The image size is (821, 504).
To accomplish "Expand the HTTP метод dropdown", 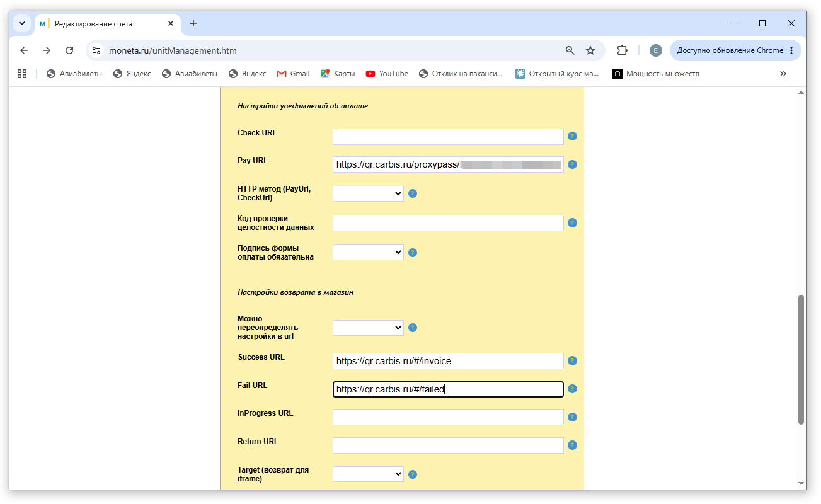I will pyautogui.click(x=368, y=193).
